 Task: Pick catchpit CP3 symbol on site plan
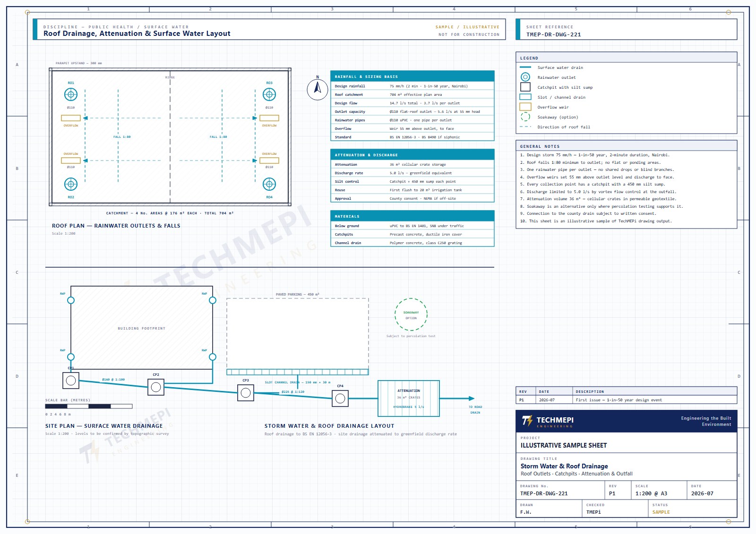[246, 393]
